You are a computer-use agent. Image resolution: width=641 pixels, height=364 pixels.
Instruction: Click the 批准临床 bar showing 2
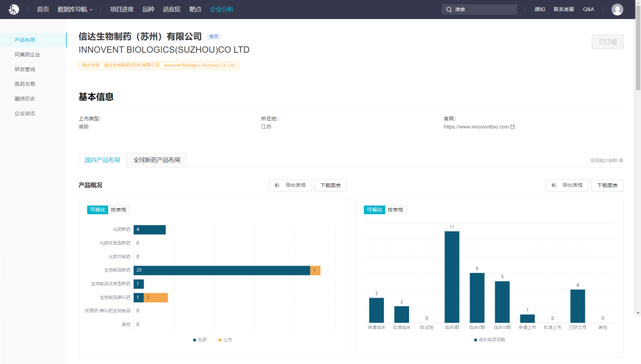(x=401, y=315)
